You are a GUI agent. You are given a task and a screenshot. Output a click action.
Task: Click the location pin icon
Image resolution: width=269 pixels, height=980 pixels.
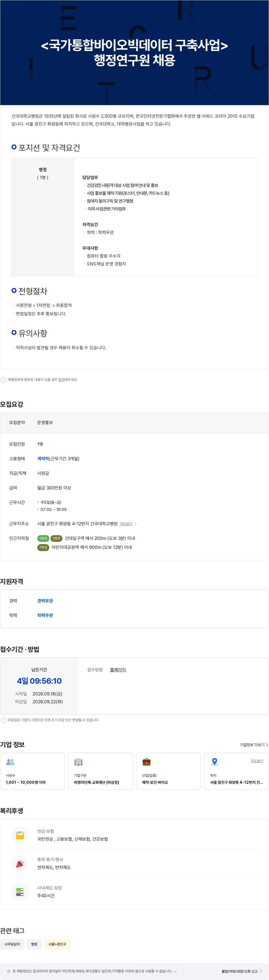click(x=215, y=761)
